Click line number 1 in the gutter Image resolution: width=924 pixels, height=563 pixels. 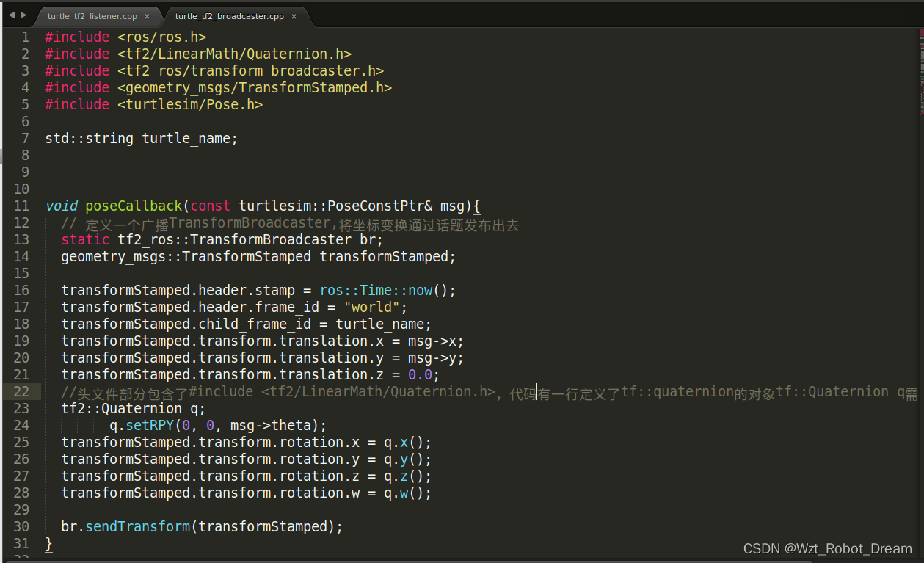pyautogui.click(x=25, y=37)
